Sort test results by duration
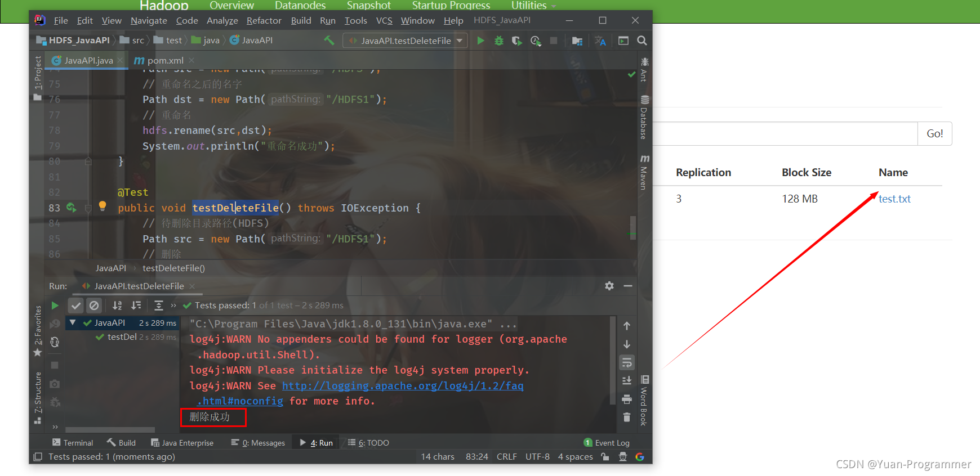This screenshot has height=476, width=980. (136, 306)
